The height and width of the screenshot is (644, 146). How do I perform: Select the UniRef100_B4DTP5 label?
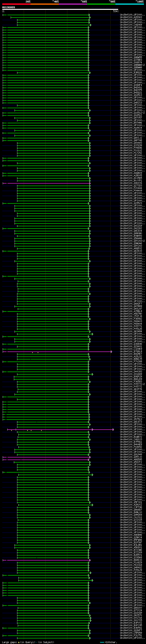coord(131,90)
